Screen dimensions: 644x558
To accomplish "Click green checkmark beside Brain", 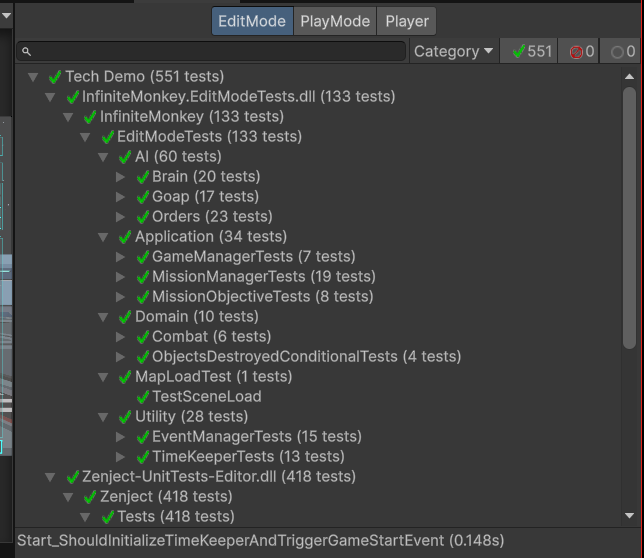I will 143,177.
